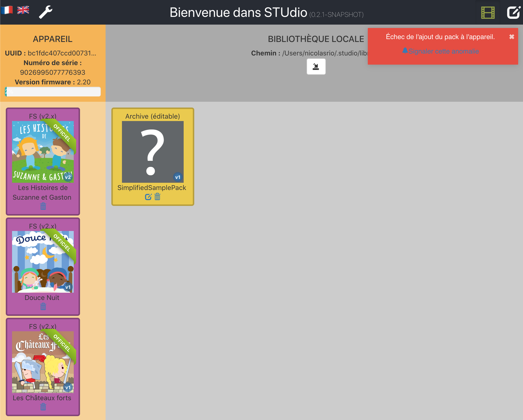Select the Les Châteaux forts cover

pos(43,361)
